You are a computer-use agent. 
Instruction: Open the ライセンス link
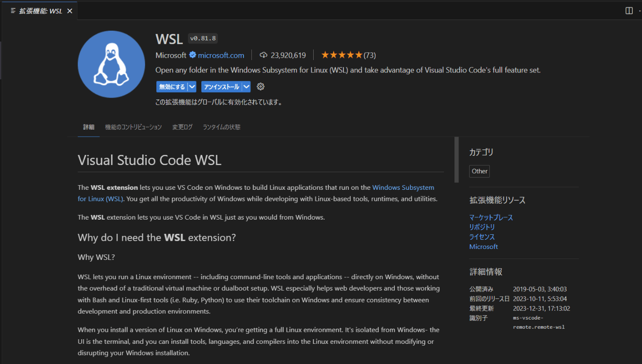[482, 237]
